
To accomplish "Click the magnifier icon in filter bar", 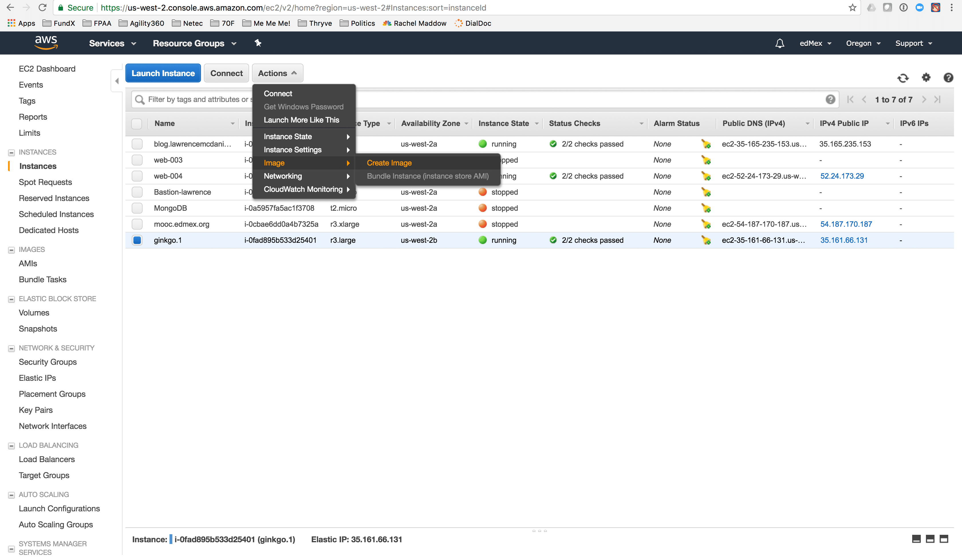I will pos(140,100).
